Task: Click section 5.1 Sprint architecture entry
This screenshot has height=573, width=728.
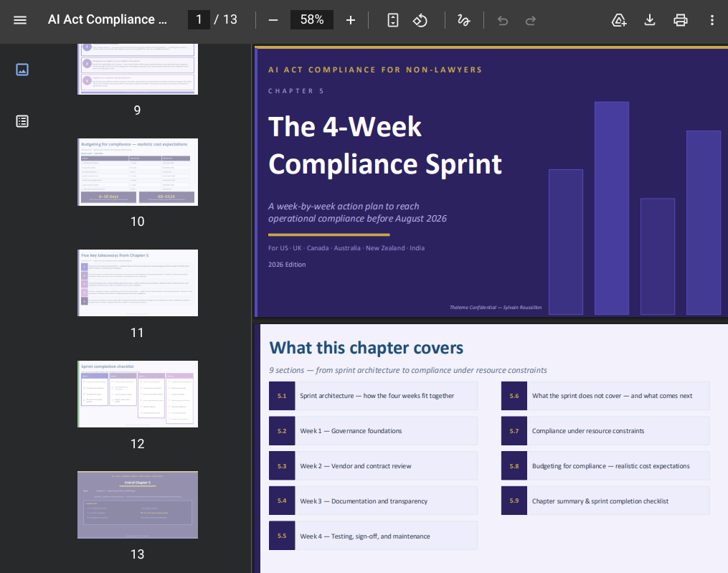Action: [x=373, y=396]
